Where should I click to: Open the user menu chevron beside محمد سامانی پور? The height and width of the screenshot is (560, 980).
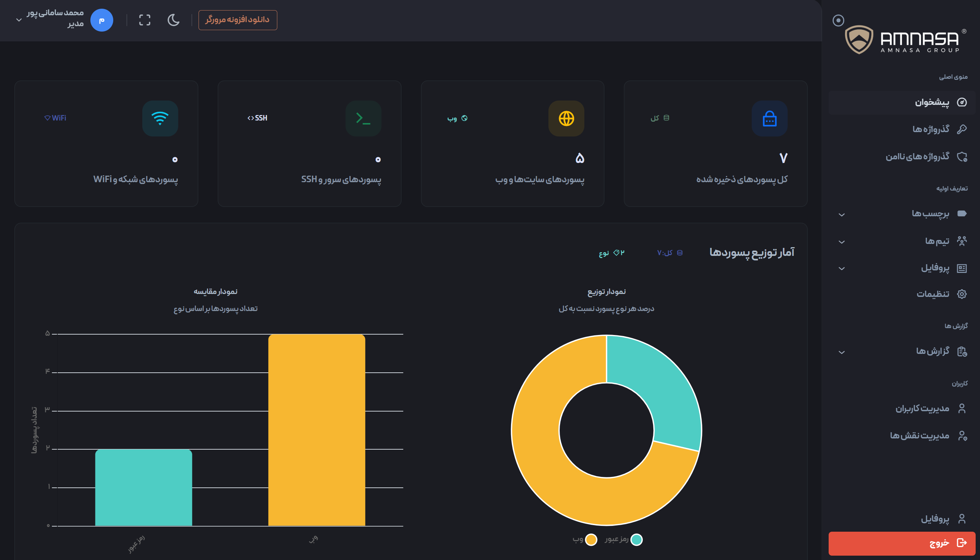pos(19,20)
